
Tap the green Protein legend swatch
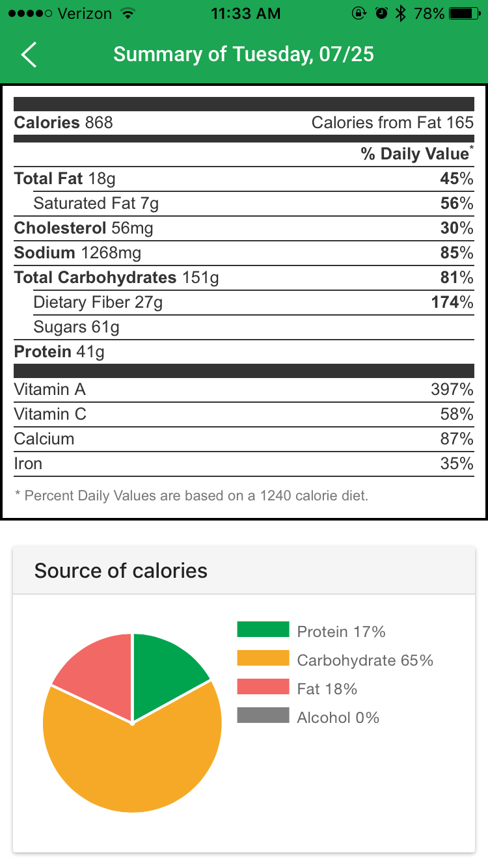click(263, 629)
